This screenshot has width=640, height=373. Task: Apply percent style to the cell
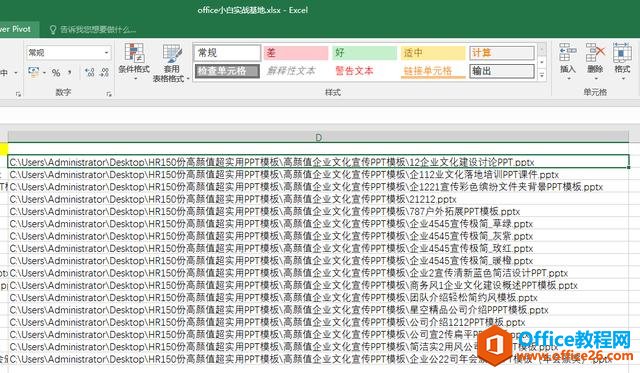56,73
